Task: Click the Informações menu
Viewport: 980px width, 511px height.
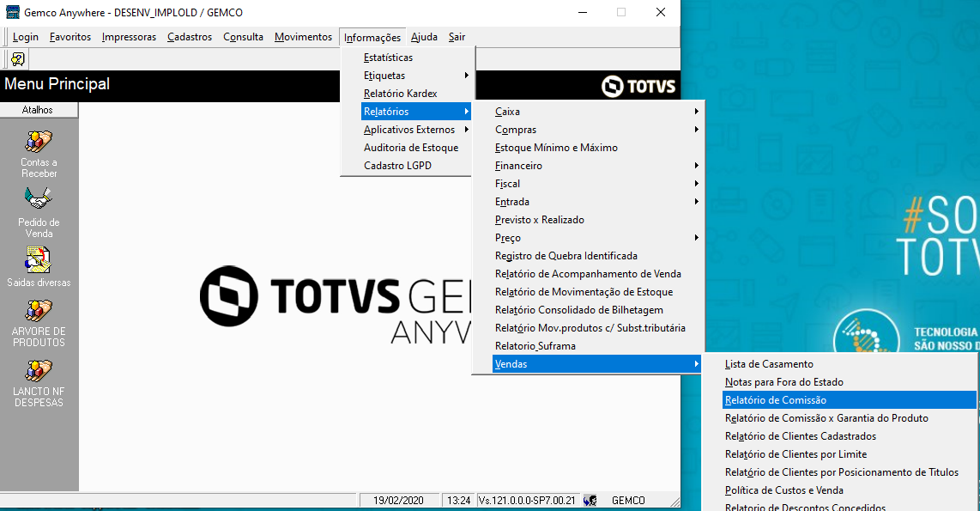Action: pyautogui.click(x=372, y=38)
